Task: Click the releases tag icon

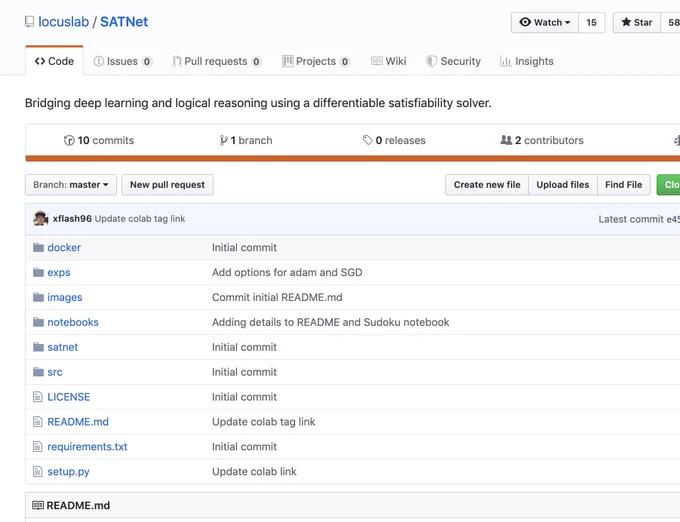Action: [x=368, y=140]
